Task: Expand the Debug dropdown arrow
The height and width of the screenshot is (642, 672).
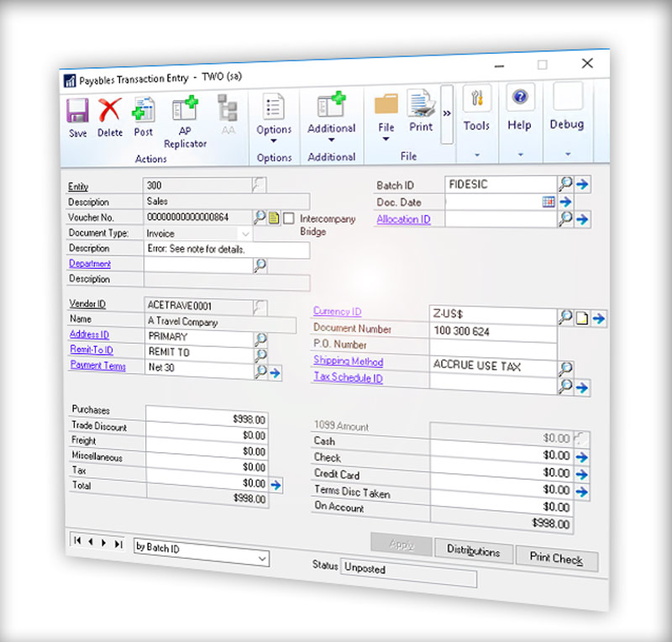Action: (x=568, y=154)
